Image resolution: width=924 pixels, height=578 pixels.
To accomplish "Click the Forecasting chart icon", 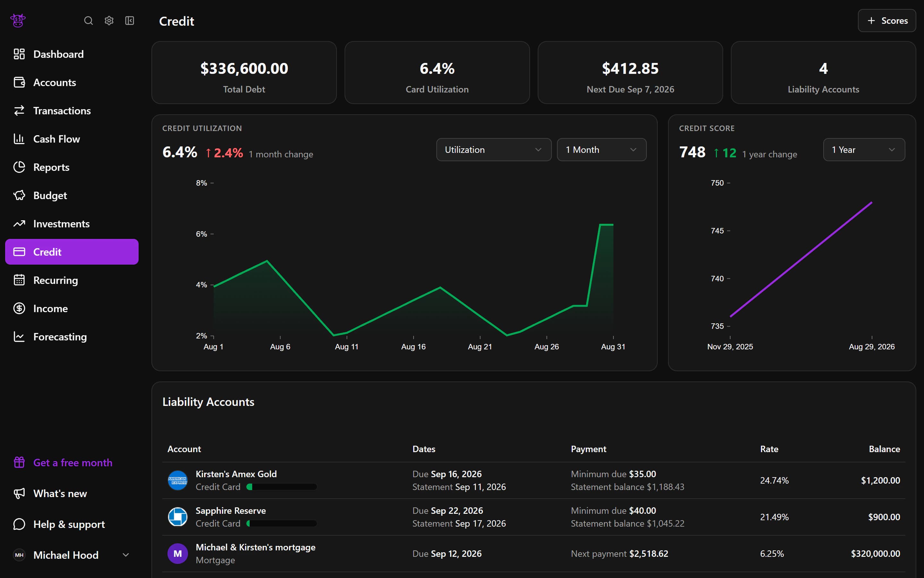I will pos(19,337).
